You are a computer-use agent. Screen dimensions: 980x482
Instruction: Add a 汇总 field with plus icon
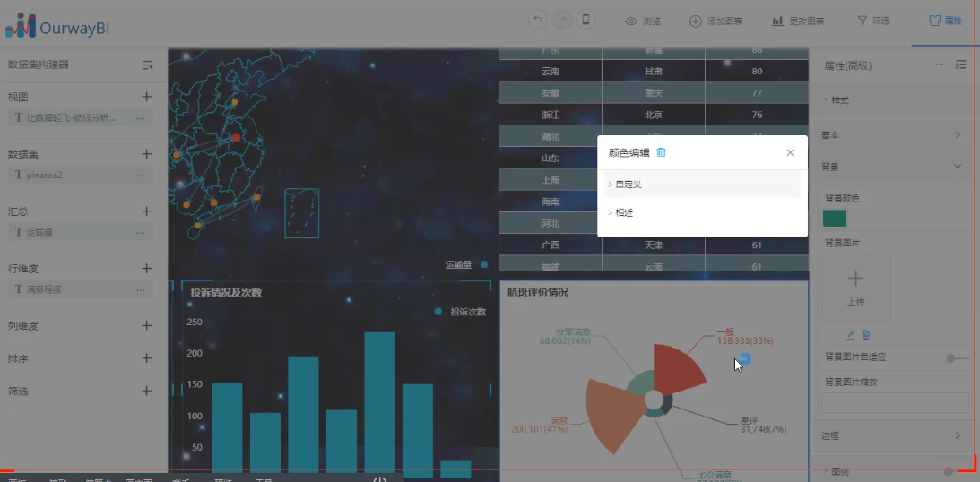pyautogui.click(x=146, y=211)
